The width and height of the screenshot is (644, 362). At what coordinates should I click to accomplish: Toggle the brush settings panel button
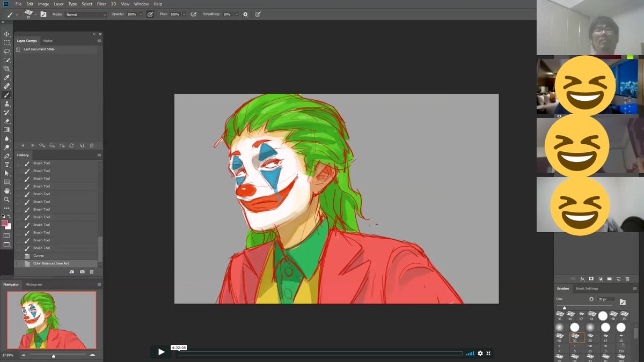[43, 14]
